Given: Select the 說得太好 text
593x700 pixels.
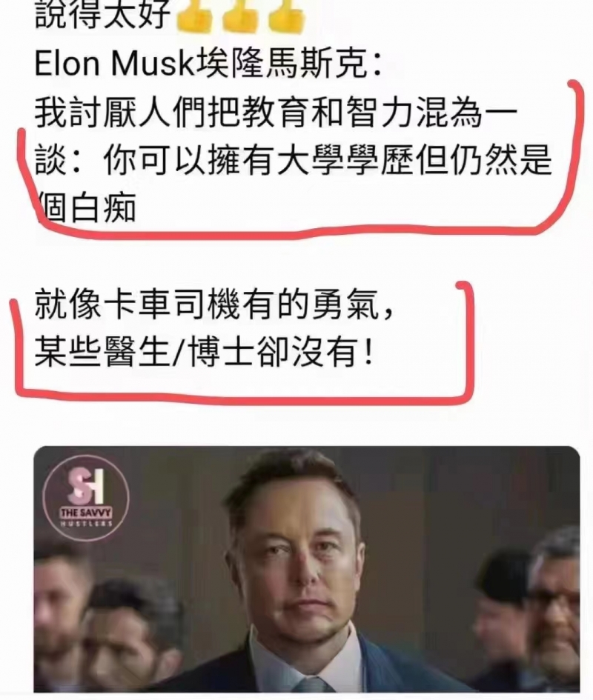Looking at the screenshot, I should (x=102, y=15).
